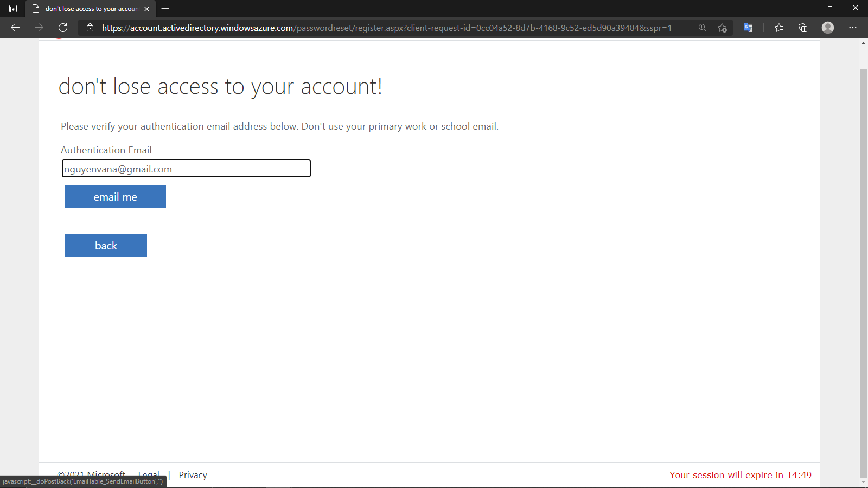This screenshot has height=488, width=868.
Task: Click the browser back arrow
Action: click(15, 28)
